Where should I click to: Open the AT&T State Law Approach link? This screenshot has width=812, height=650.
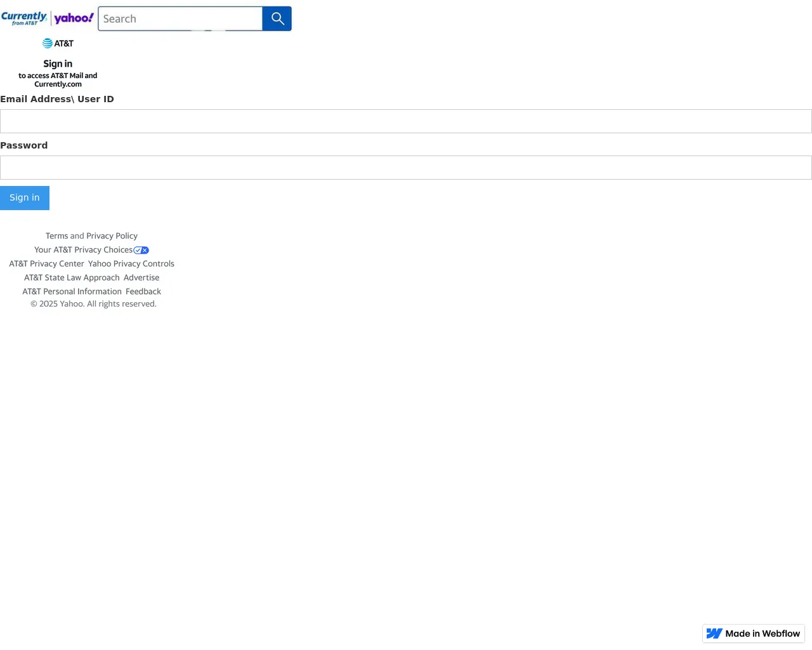72,277
